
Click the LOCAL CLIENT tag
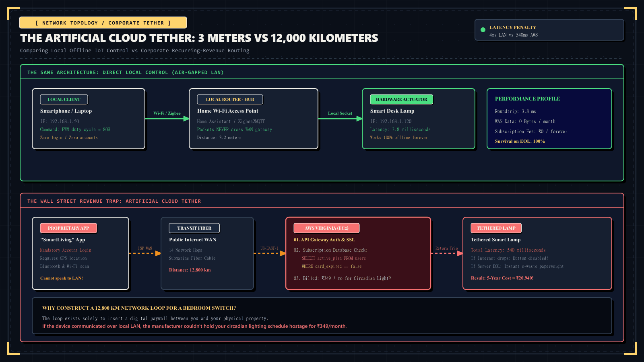[x=64, y=99]
